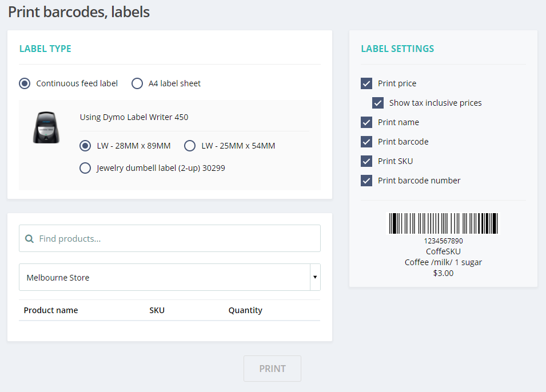Pick LW - 25MM x 54MM size

190,146
